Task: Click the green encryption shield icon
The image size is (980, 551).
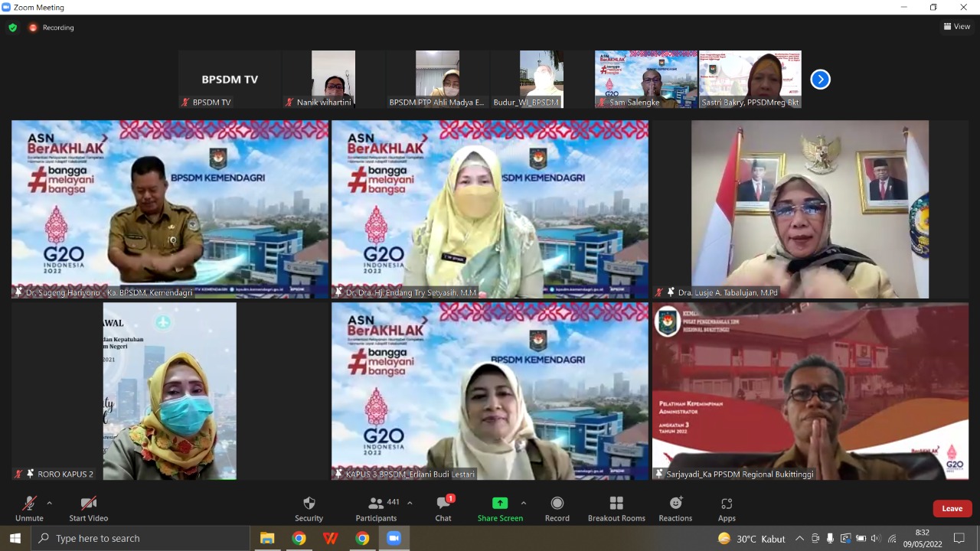Action: tap(13, 28)
